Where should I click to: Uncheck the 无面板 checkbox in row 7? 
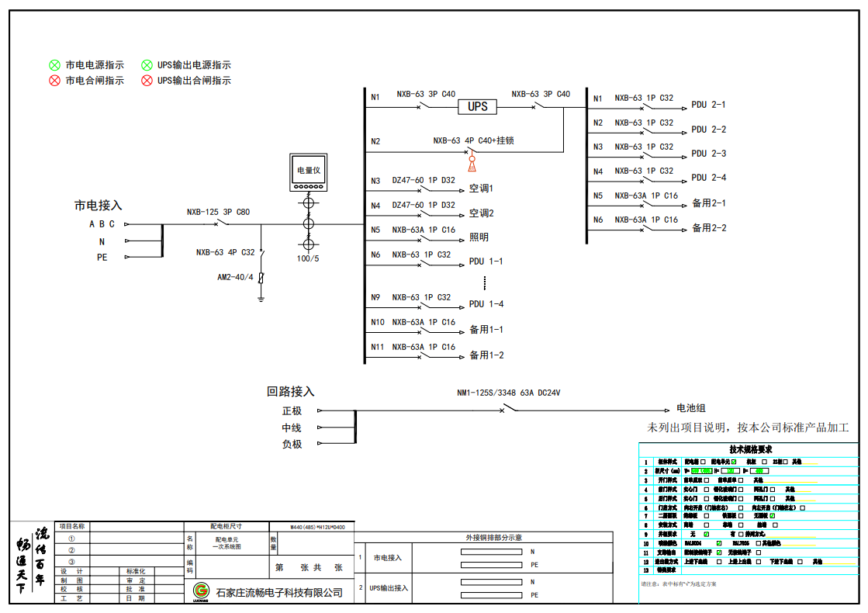pyautogui.click(x=773, y=516)
